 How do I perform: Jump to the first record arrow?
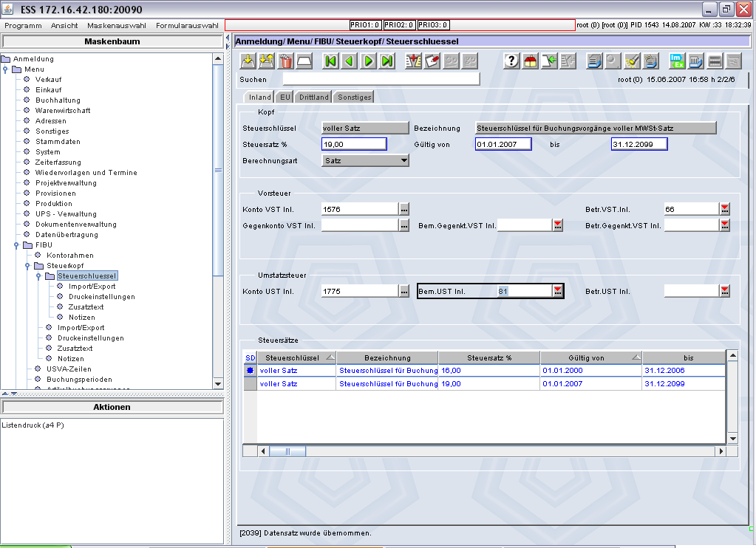(x=331, y=61)
